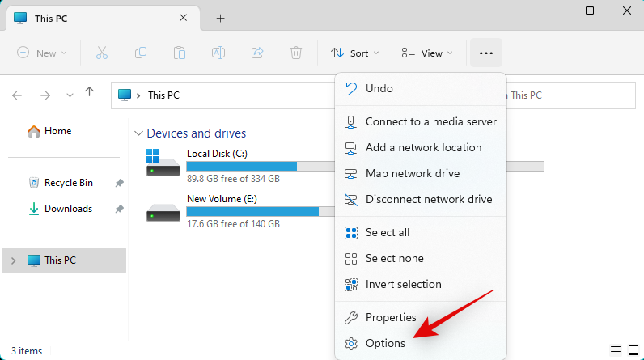Click the Delete trash icon

coord(296,53)
